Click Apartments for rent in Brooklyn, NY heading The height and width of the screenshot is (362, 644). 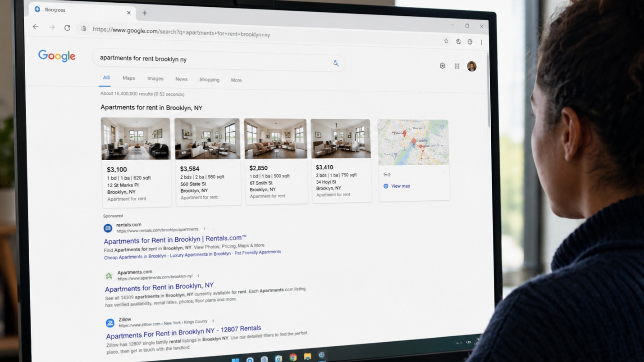pyautogui.click(x=151, y=108)
